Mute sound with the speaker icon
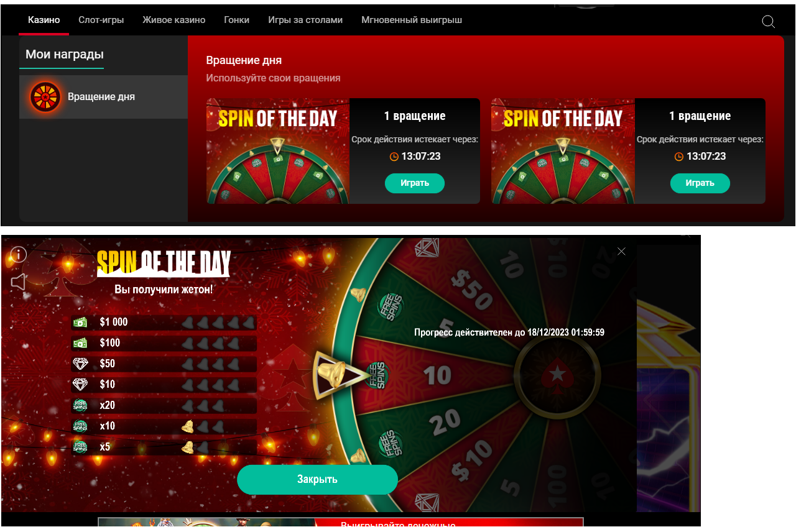The image size is (796, 532). (x=19, y=282)
